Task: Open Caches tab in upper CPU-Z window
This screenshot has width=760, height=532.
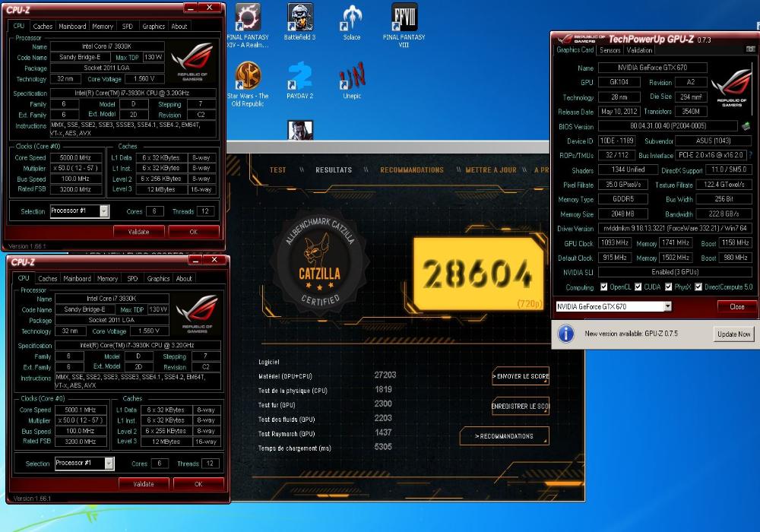Action: pos(43,26)
